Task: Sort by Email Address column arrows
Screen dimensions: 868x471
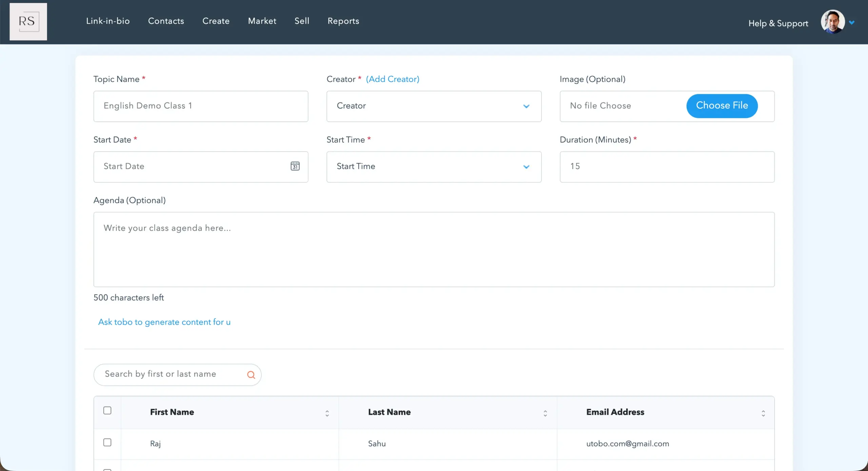Action: click(763, 413)
